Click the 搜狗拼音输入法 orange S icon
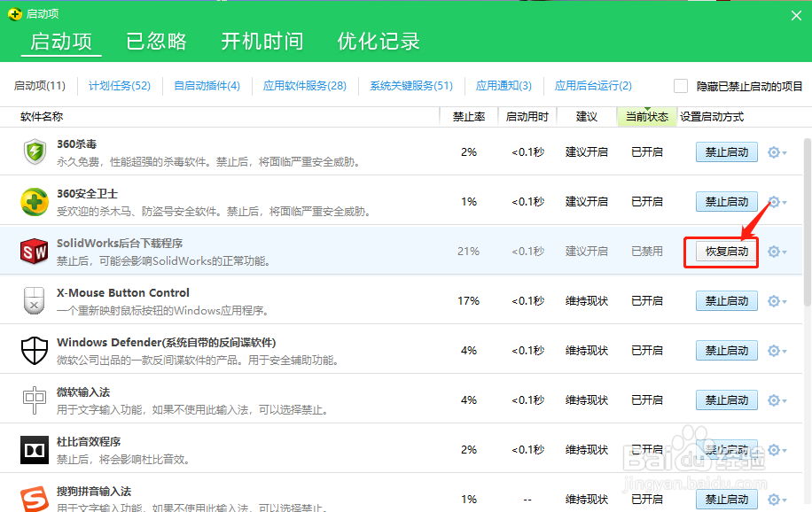 pos(35,498)
